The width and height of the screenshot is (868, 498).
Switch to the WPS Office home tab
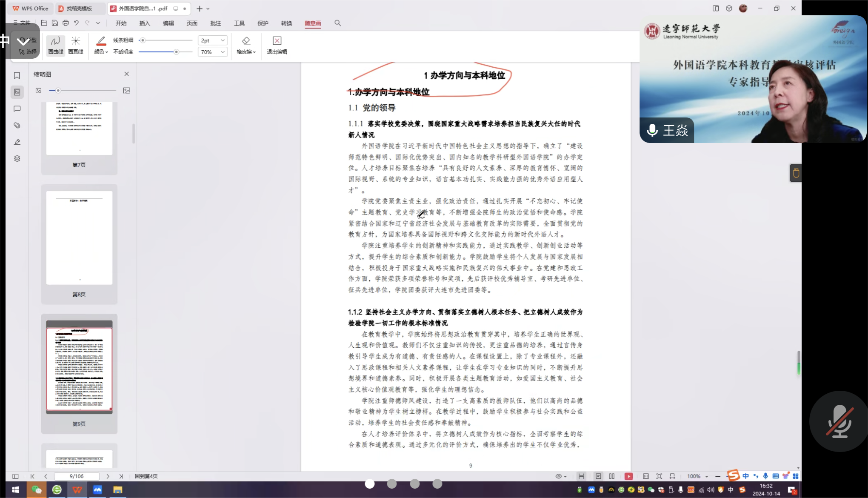tap(30, 9)
